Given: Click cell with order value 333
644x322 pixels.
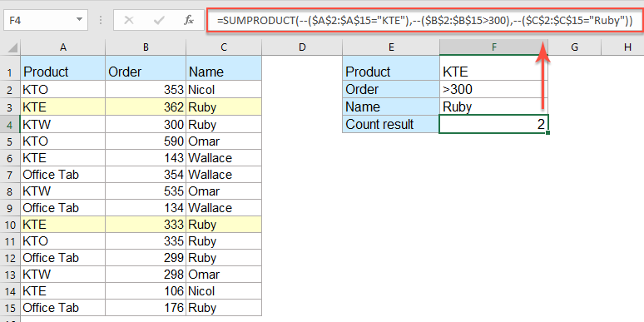Looking at the screenshot, I should (146, 225).
